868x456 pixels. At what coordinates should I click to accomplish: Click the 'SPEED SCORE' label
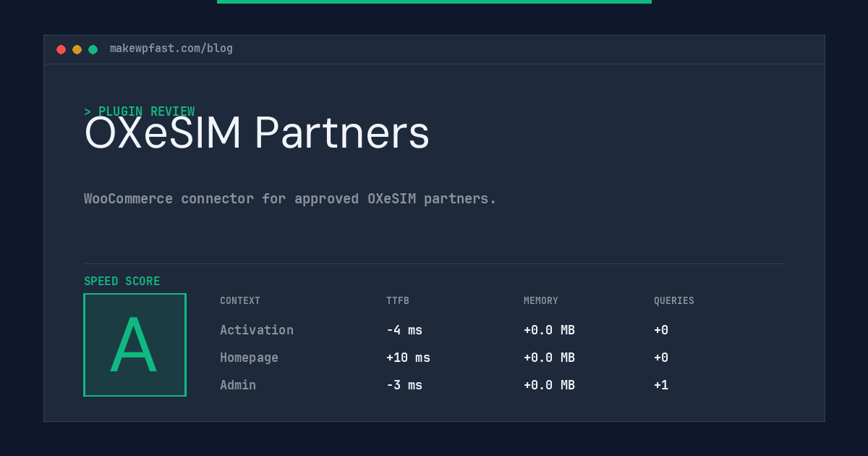[x=122, y=282]
